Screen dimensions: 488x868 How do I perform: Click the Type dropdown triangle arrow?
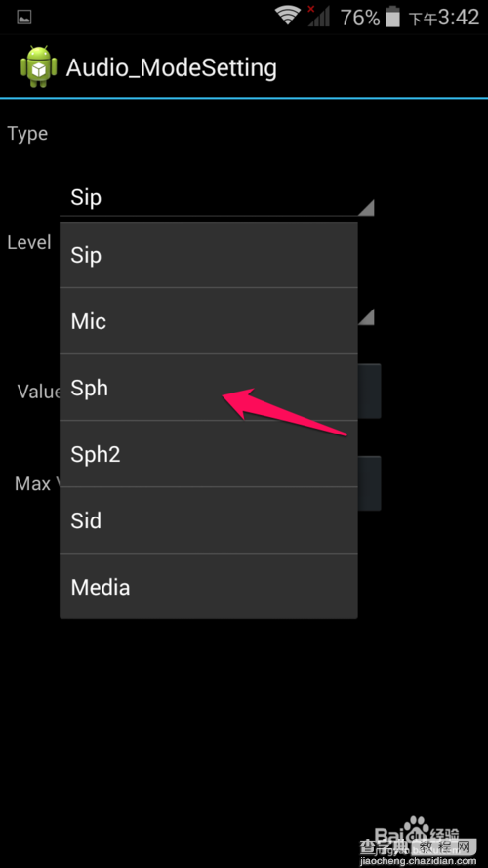[x=366, y=208]
